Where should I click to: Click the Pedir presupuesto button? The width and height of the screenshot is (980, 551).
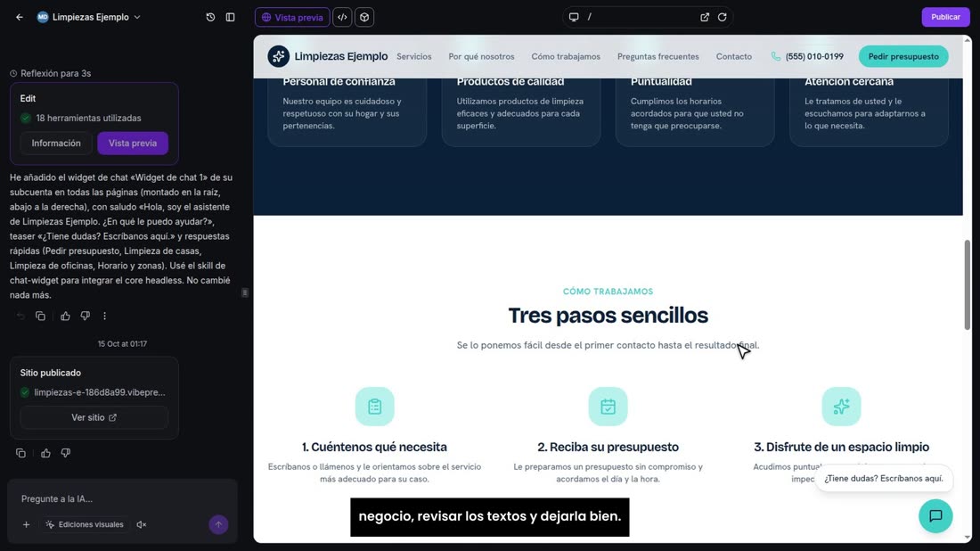(903, 56)
